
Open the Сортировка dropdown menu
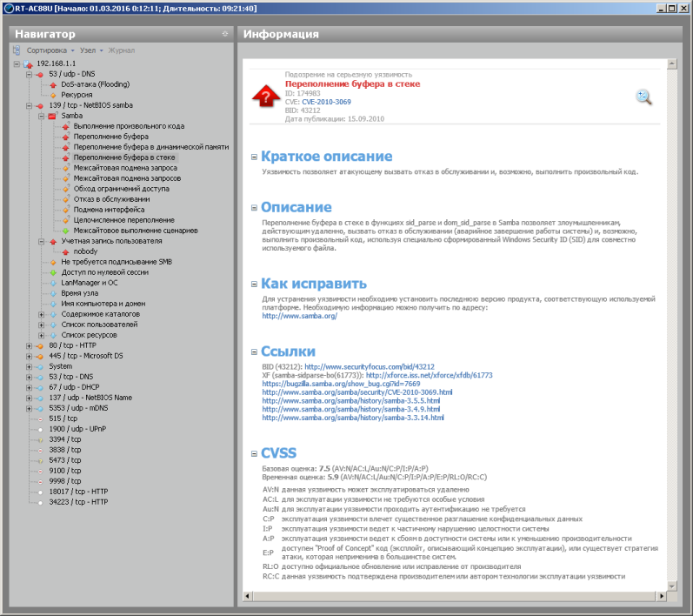[x=50, y=50]
